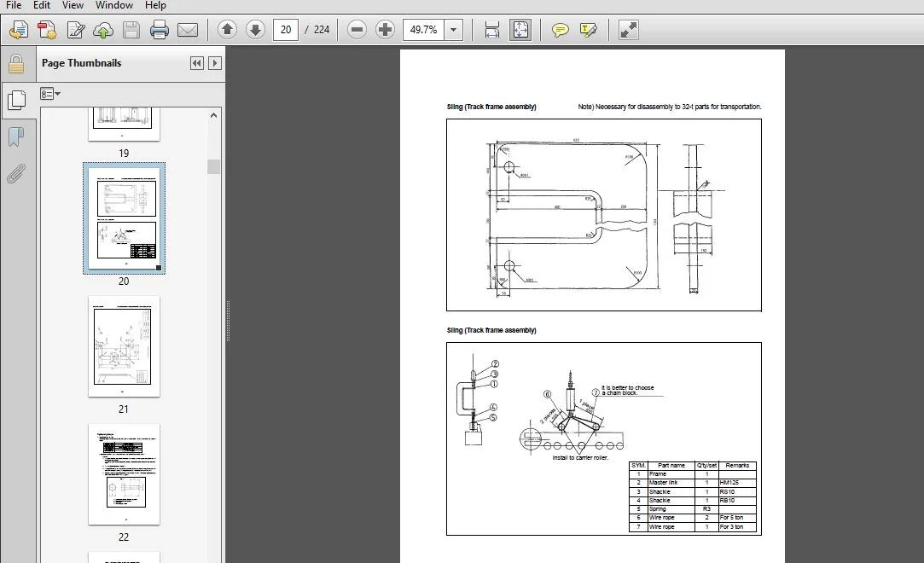Open the zoom level dropdown arrow
Image resolution: width=924 pixels, height=563 pixels.
453,30
